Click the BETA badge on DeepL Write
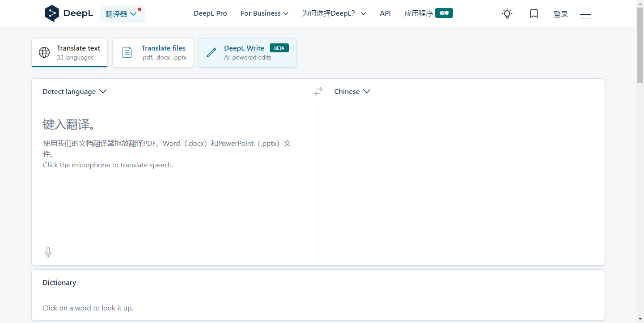Image resolution: width=644 pixels, height=323 pixels. click(x=279, y=48)
